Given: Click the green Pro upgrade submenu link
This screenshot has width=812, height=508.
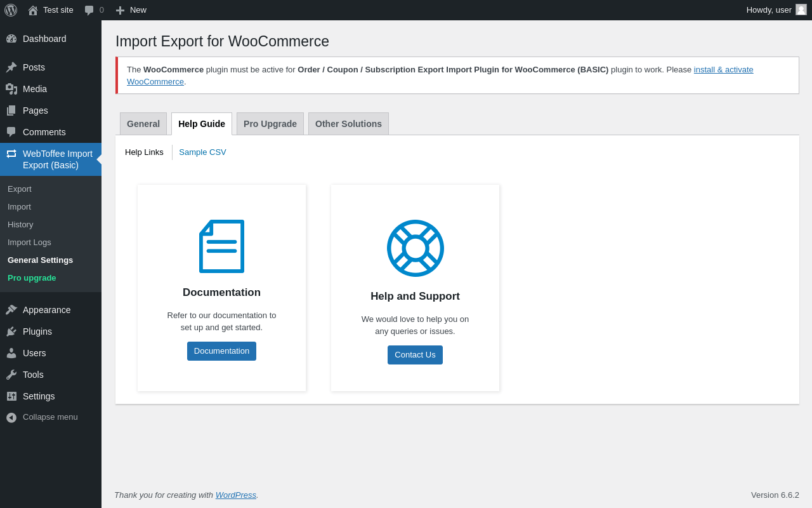Looking at the screenshot, I should pyautogui.click(x=32, y=277).
